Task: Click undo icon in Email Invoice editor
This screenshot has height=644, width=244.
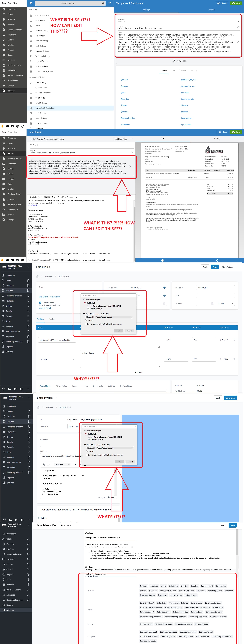Action: click(x=44, y=465)
